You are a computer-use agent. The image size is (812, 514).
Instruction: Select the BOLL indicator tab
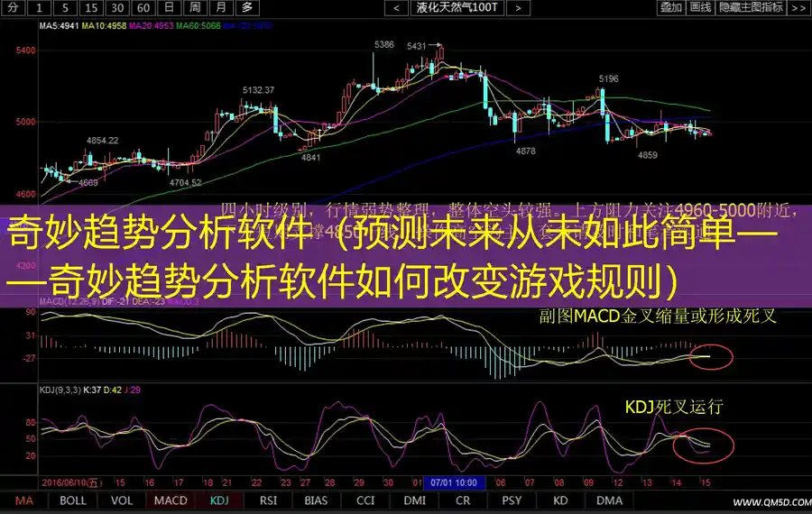pos(72,500)
